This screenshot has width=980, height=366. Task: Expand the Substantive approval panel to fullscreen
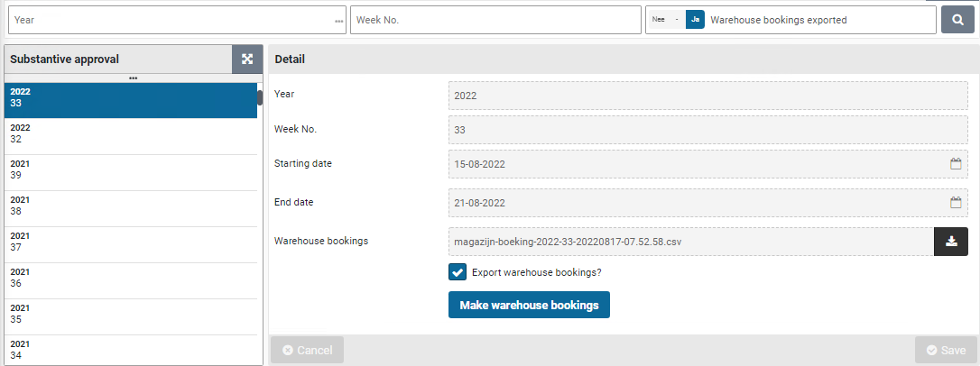coord(247,59)
